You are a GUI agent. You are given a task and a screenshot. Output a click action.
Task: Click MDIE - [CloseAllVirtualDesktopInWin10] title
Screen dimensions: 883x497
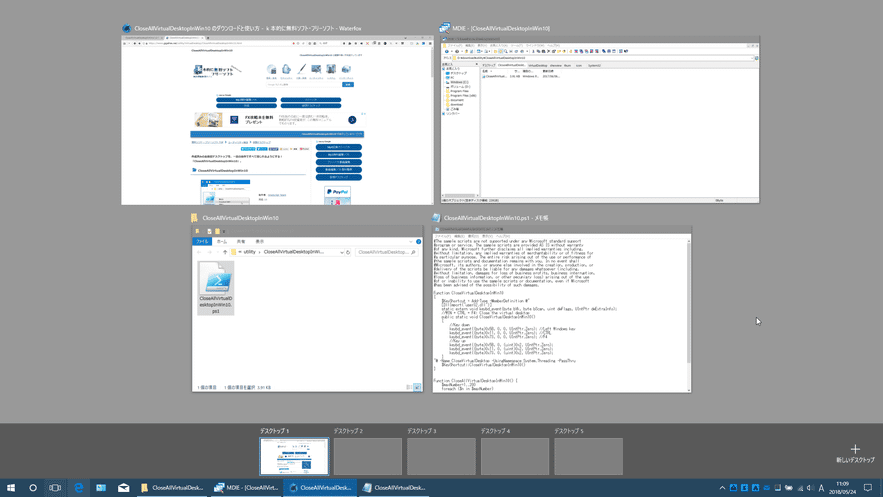pyautogui.click(x=501, y=28)
